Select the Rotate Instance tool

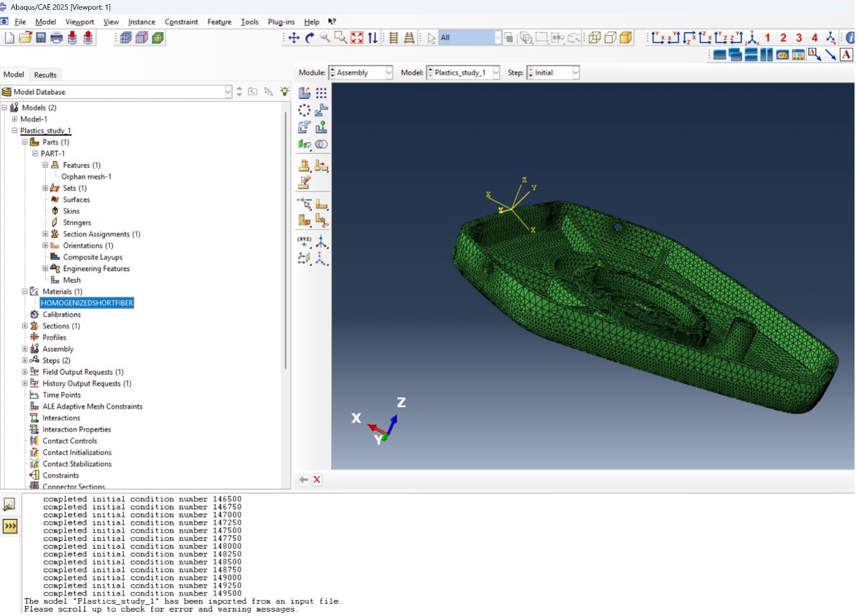click(x=305, y=127)
